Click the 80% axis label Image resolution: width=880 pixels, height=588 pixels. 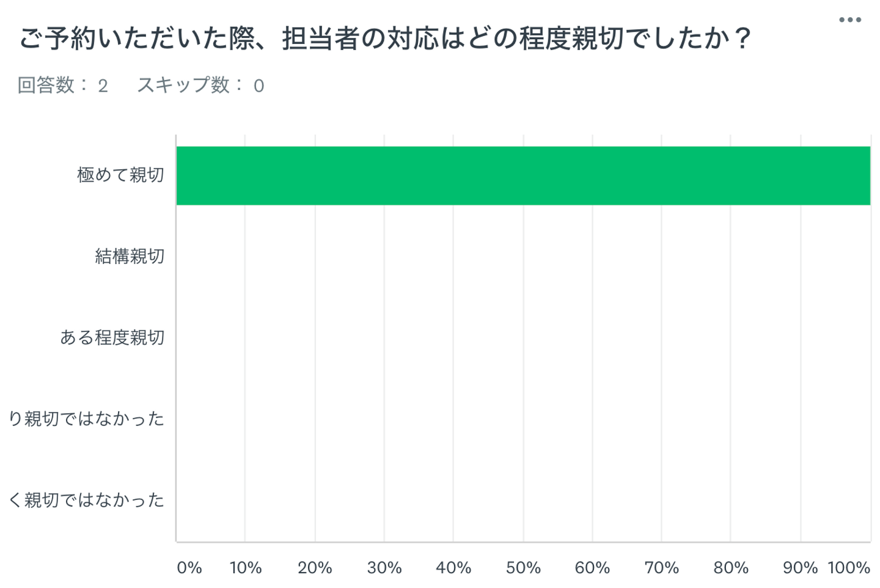coord(731,568)
